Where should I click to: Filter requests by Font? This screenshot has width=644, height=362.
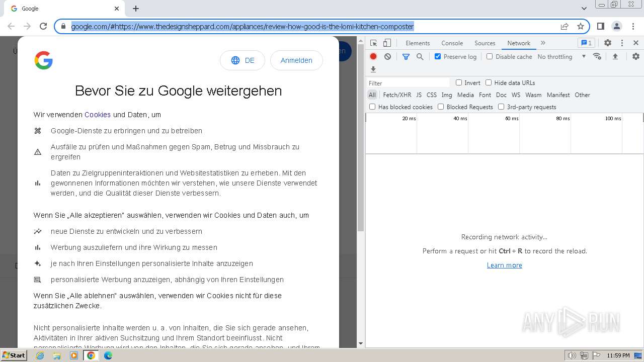pyautogui.click(x=485, y=95)
